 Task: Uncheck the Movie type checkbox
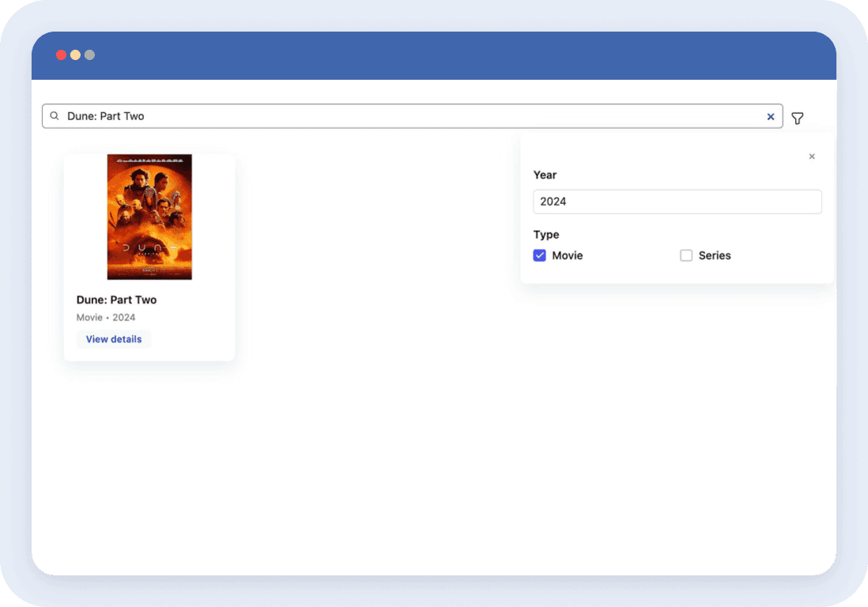pyautogui.click(x=540, y=255)
